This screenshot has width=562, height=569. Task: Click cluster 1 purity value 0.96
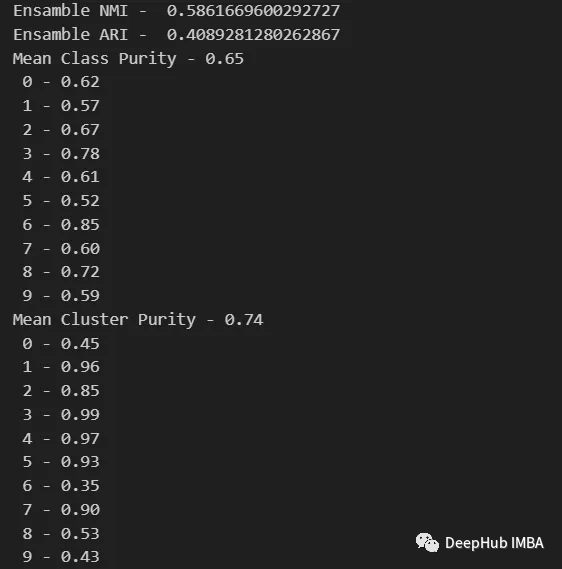(x=80, y=367)
